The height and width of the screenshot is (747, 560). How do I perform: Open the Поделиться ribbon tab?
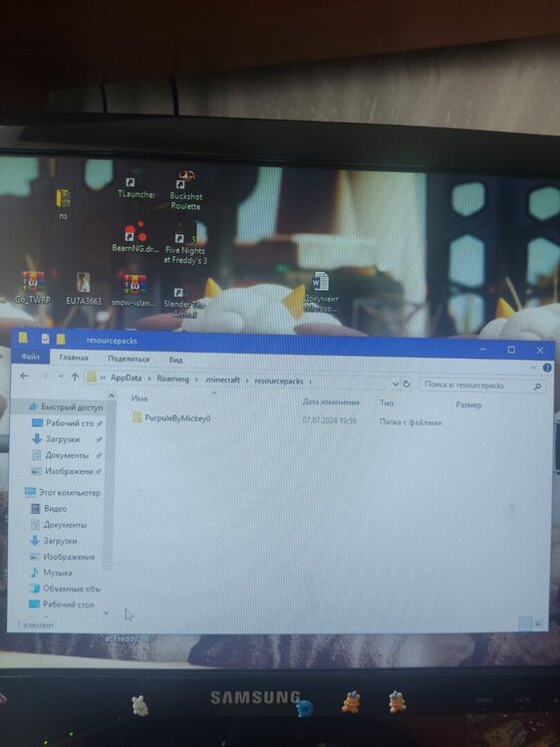pos(129,359)
